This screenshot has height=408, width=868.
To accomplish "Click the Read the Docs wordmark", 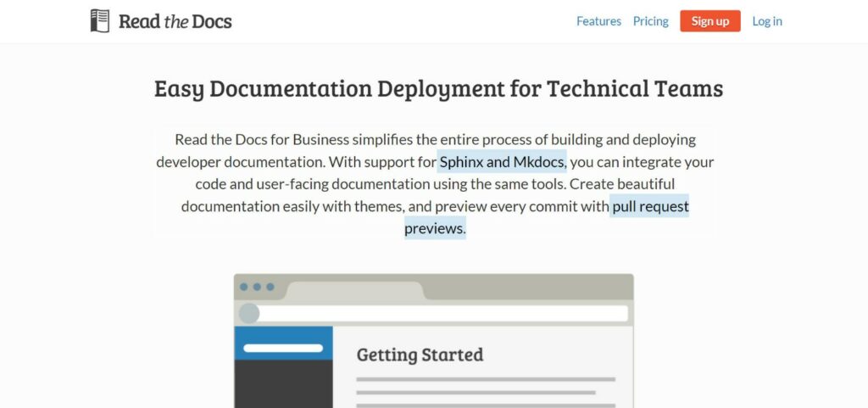I will [175, 21].
